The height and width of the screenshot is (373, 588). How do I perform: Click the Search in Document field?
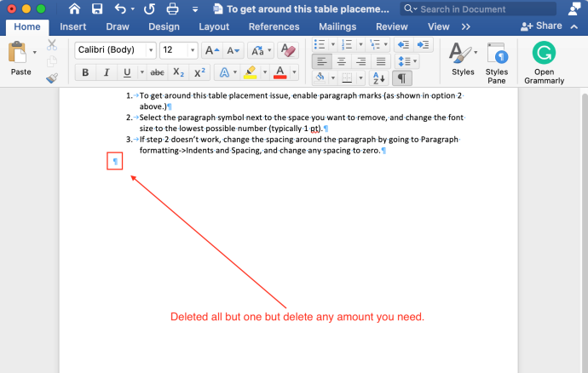click(478, 9)
